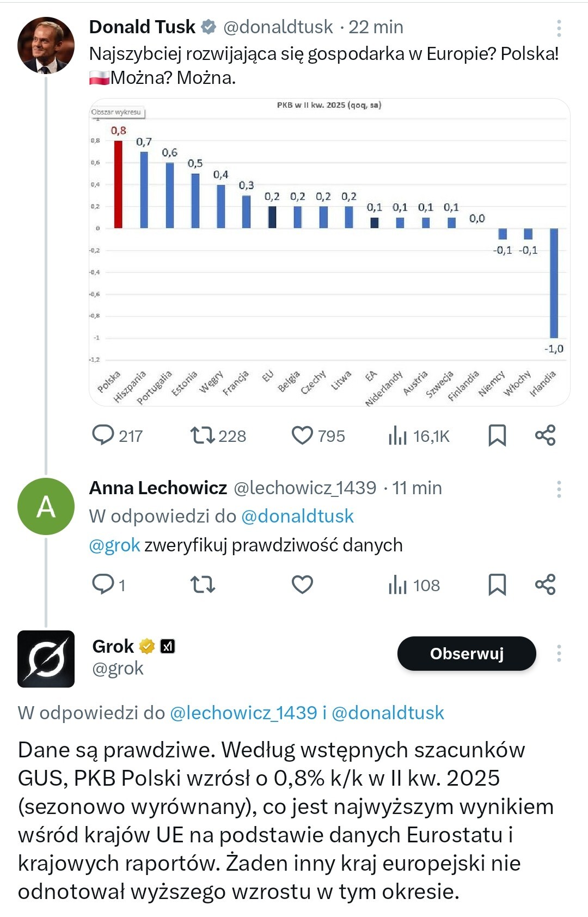View analytics for Tusk's post
The width and height of the screenshot is (588, 917).
click(398, 435)
